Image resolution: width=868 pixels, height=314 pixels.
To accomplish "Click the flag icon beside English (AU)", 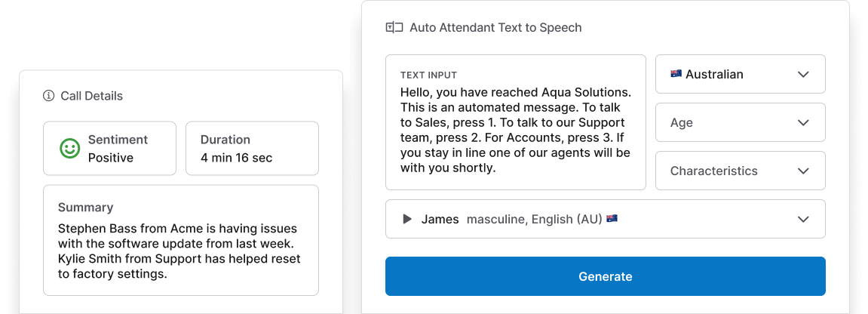I will [612, 219].
